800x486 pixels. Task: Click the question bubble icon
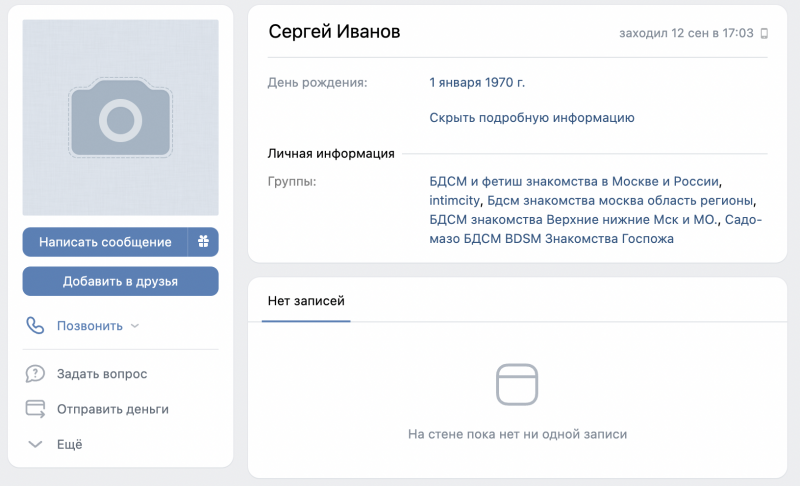pos(35,374)
